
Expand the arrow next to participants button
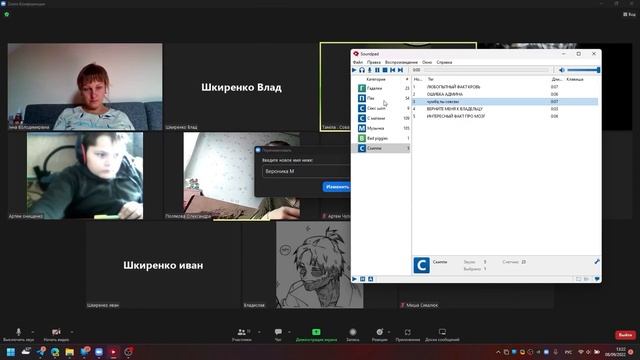[259, 332]
